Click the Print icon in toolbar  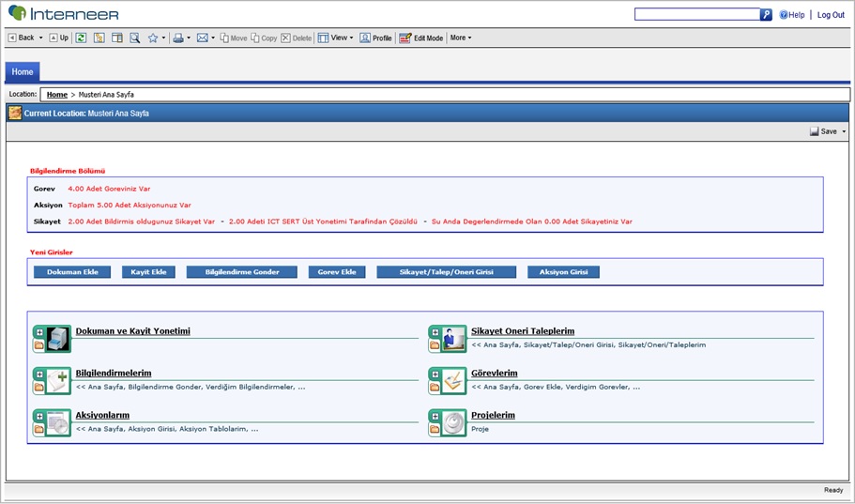(178, 38)
